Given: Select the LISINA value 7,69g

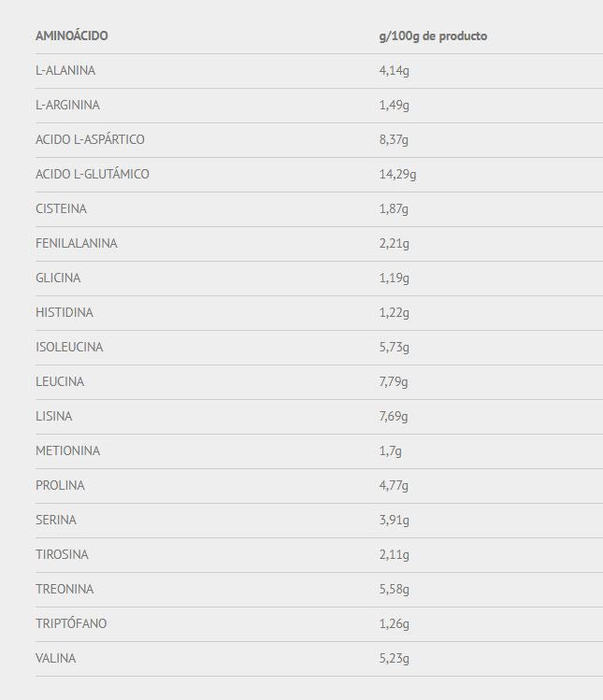Looking at the screenshot, I should [394, 417].
